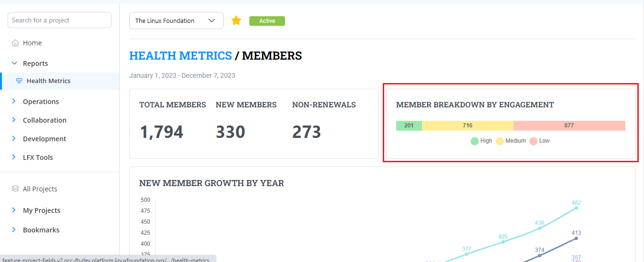Expand the My Projects chevron
Screen dimensions: 644x262
(x=14, y=210)
